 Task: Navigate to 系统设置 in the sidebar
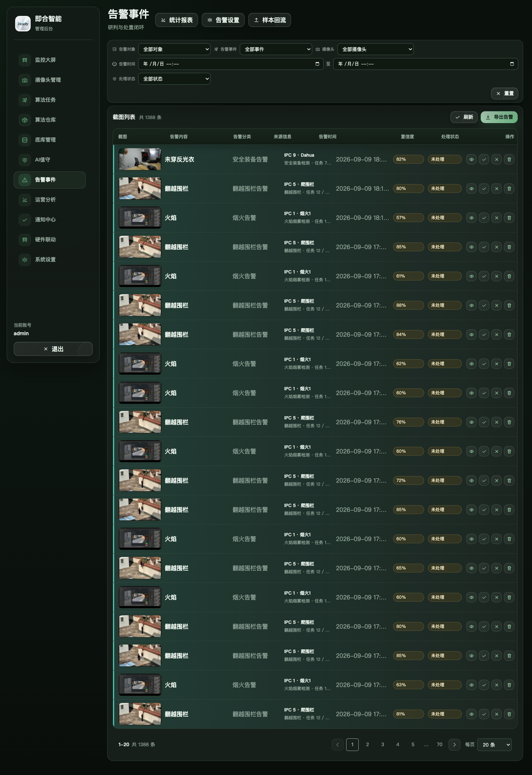pos(50,259)
